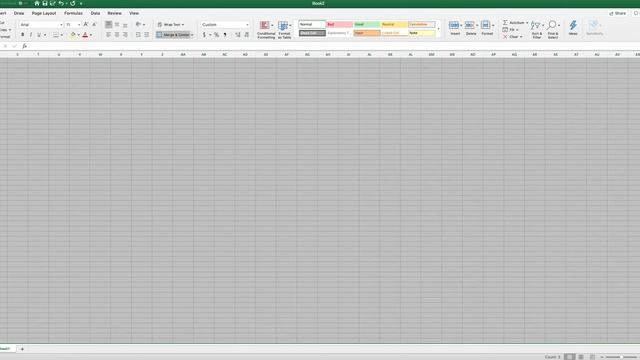Apply the percent style format
The width and height of the screenshot is (640, 360).
point(216,35)
